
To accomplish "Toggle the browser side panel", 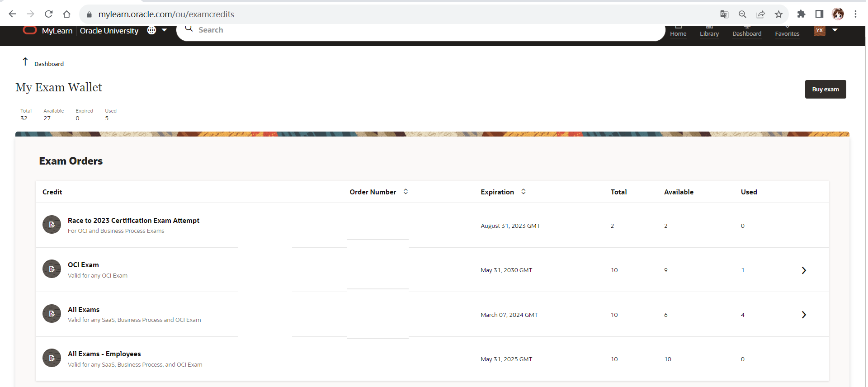I will click(819, 14).
